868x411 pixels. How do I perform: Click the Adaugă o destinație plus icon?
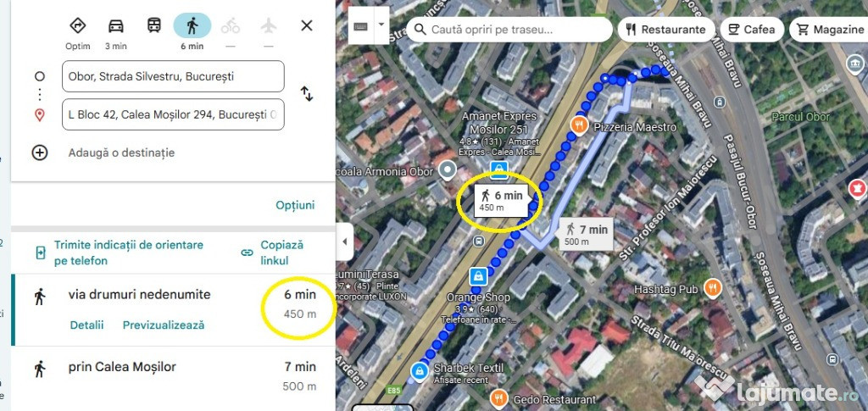[x=39, y=153]
